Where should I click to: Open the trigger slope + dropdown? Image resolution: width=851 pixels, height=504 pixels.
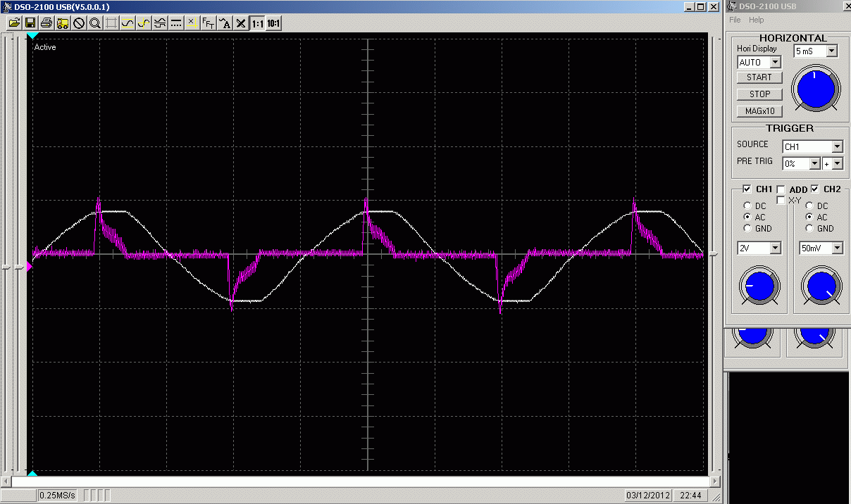pos(837,164)
